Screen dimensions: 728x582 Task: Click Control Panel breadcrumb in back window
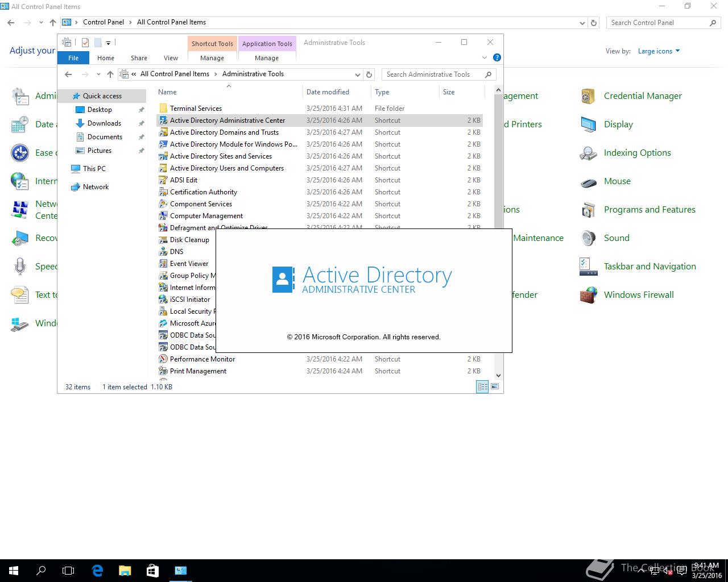[104, 22]
